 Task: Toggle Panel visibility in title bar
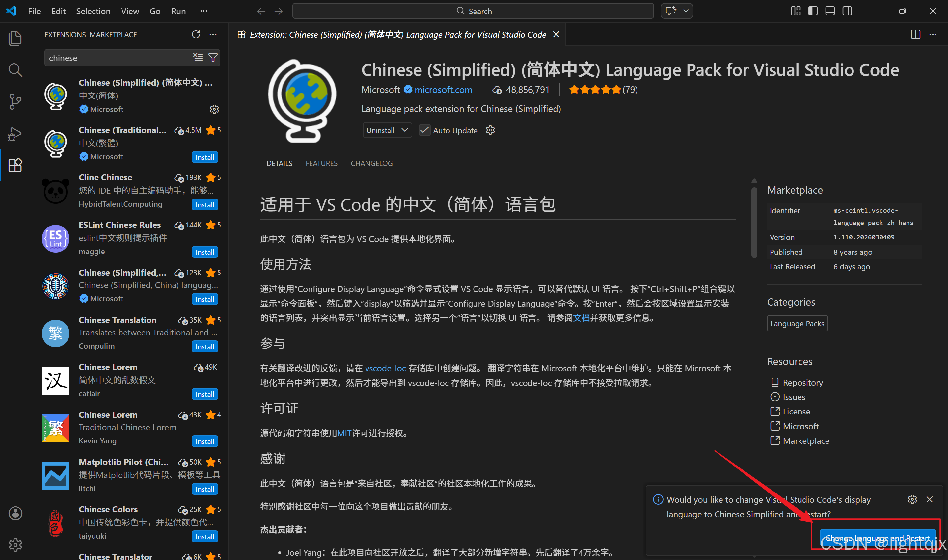pos(830,11)
